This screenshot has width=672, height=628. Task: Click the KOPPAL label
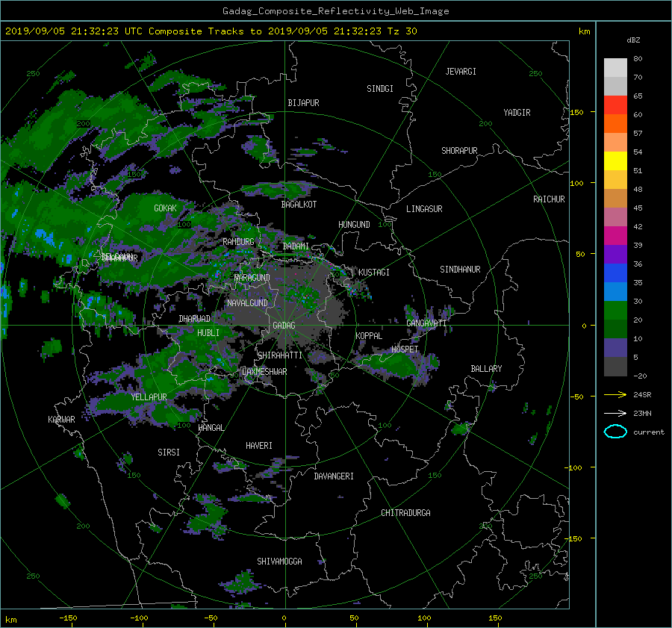369,336
